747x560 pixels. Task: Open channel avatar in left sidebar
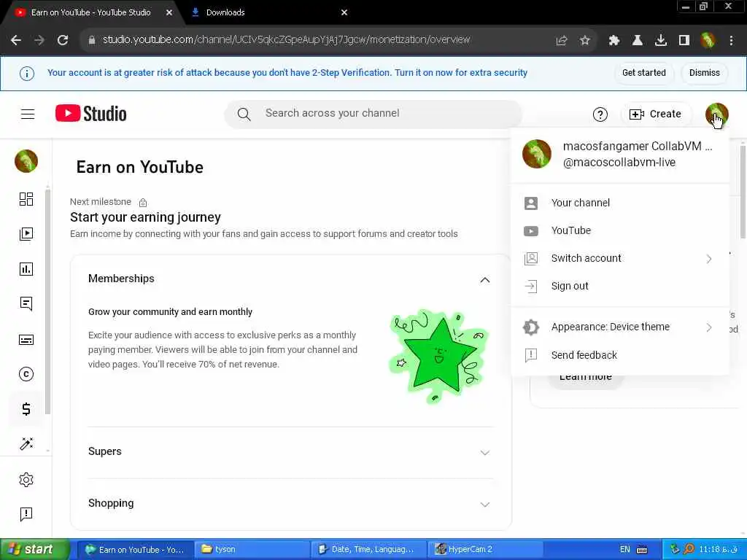click(x=26, y=161)
